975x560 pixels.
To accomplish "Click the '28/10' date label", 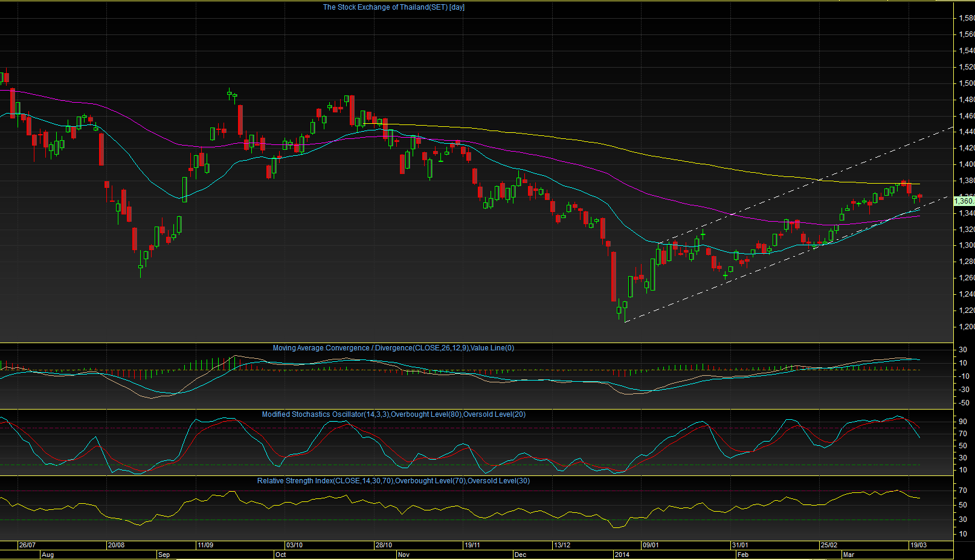I will (384, 545).
